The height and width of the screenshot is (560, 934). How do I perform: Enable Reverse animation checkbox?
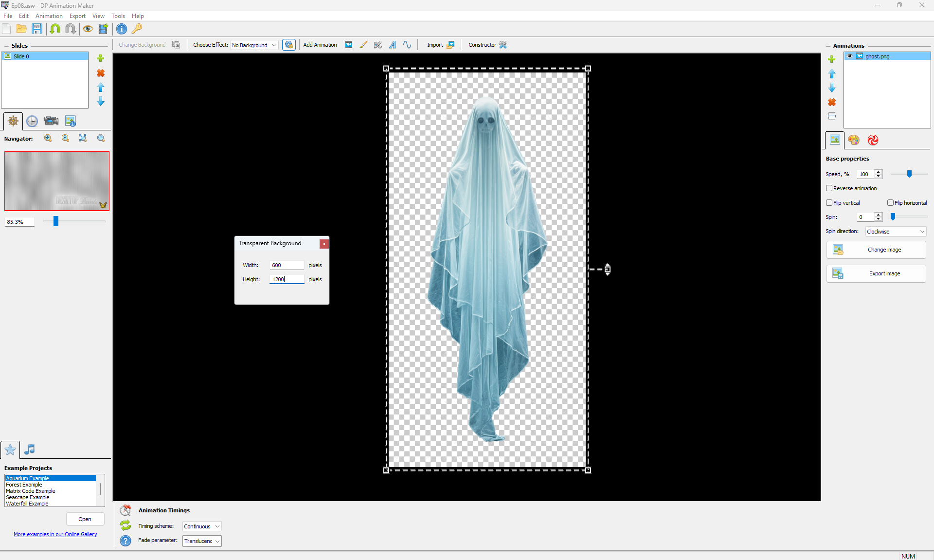[x=829, y=188]
